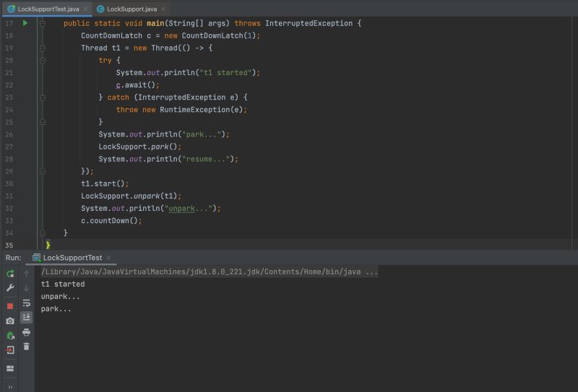Click the LockSupportTest run configuration icon
578x392 pixels.
coord(36,258)
